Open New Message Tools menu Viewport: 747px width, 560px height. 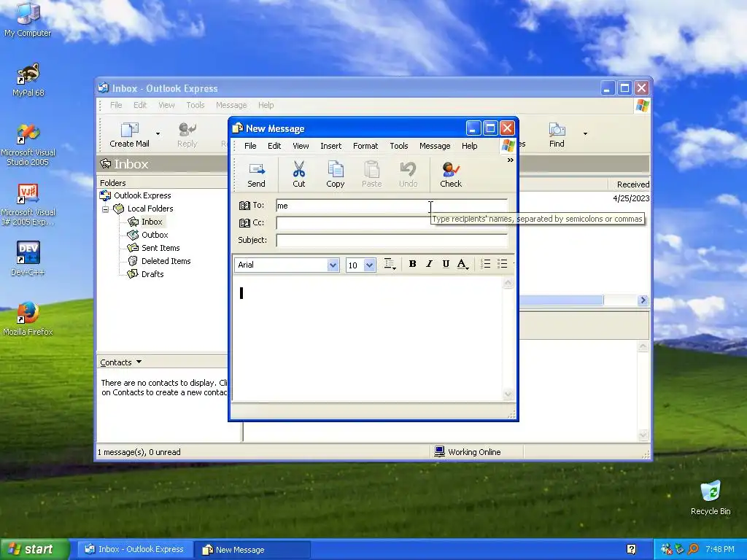click(399, 146)
